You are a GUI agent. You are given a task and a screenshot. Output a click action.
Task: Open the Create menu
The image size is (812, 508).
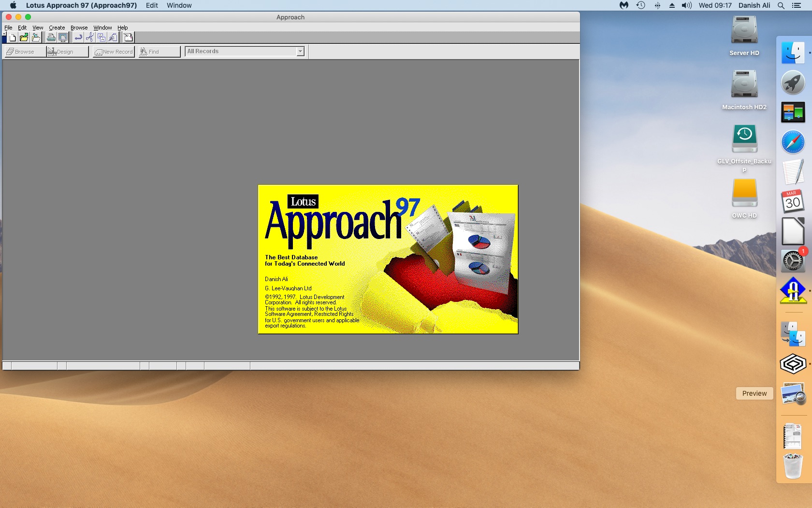(57, 28)
